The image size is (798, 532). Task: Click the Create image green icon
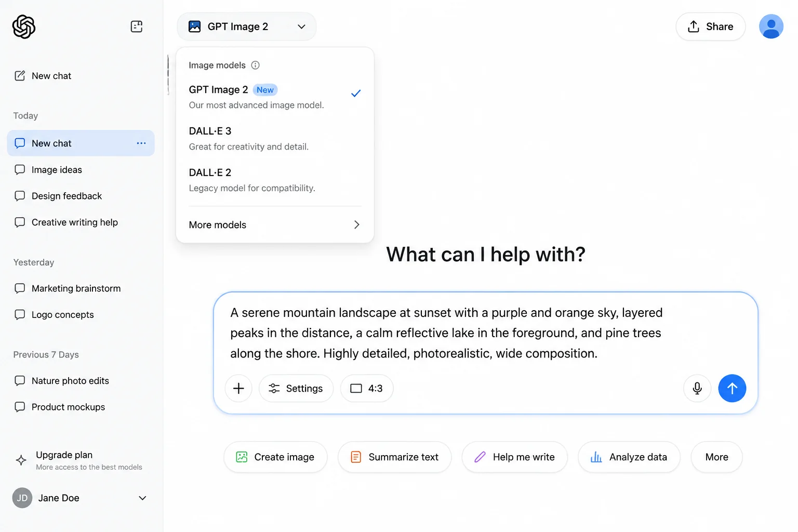pos(242,457)
